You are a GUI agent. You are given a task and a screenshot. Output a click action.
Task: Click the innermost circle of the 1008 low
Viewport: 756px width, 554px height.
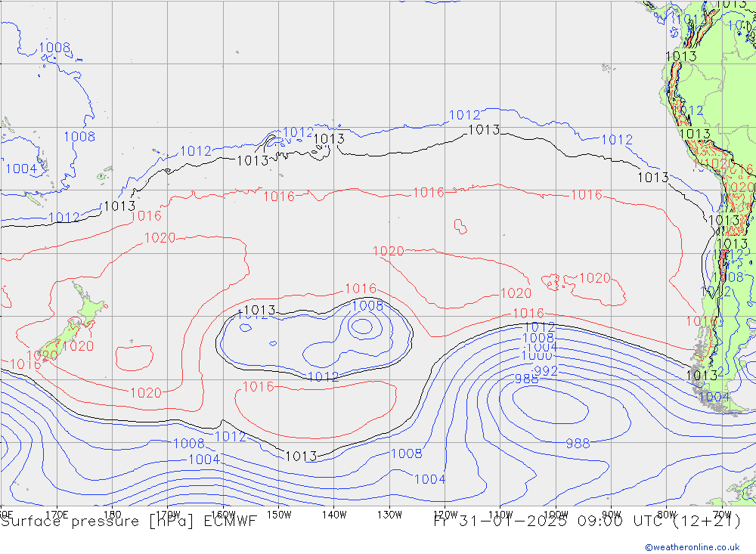[x=363, y=327]
